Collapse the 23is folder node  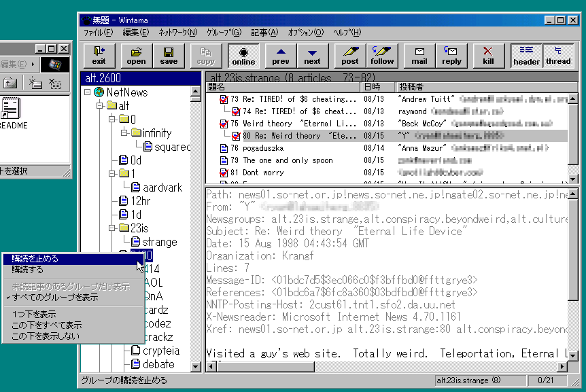click(x=112, y=228)
